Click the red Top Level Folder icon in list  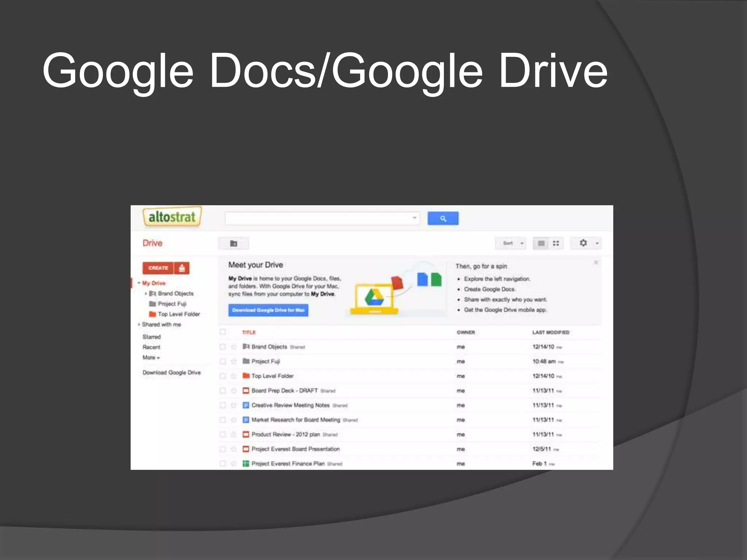click(246, 376)
